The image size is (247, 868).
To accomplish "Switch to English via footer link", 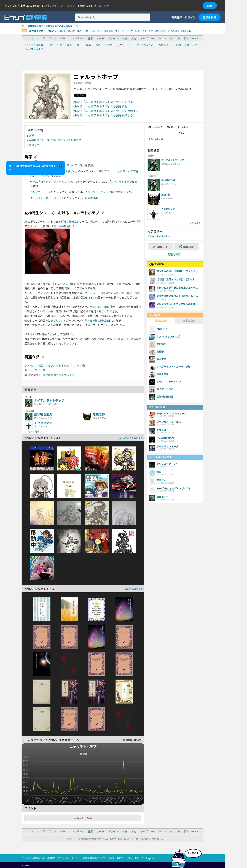I will (x=150, y=858).
